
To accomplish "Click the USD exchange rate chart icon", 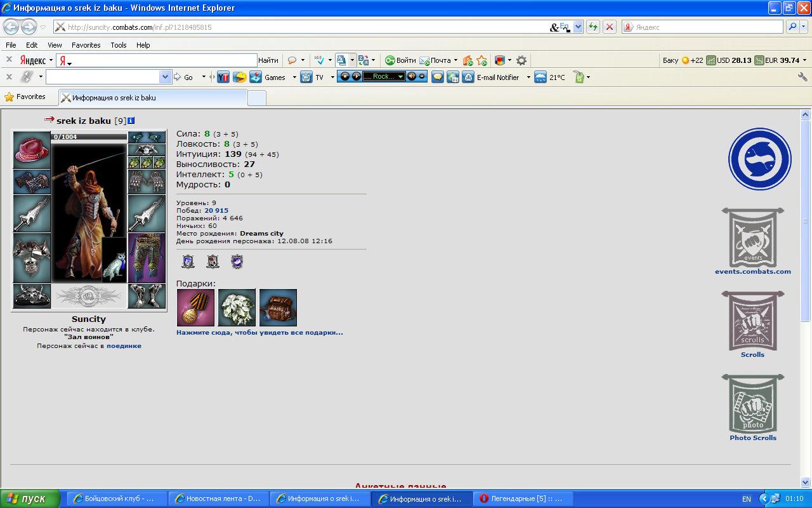I will 712,60.
